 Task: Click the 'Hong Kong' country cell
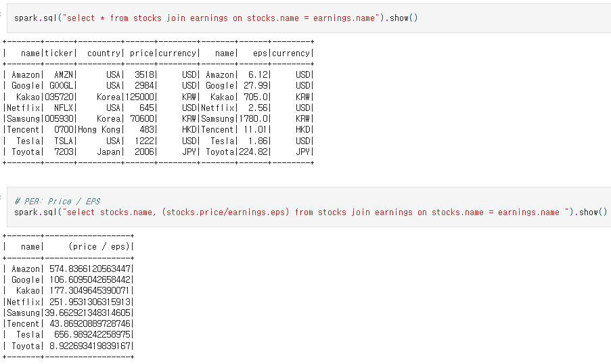(99, 130)
